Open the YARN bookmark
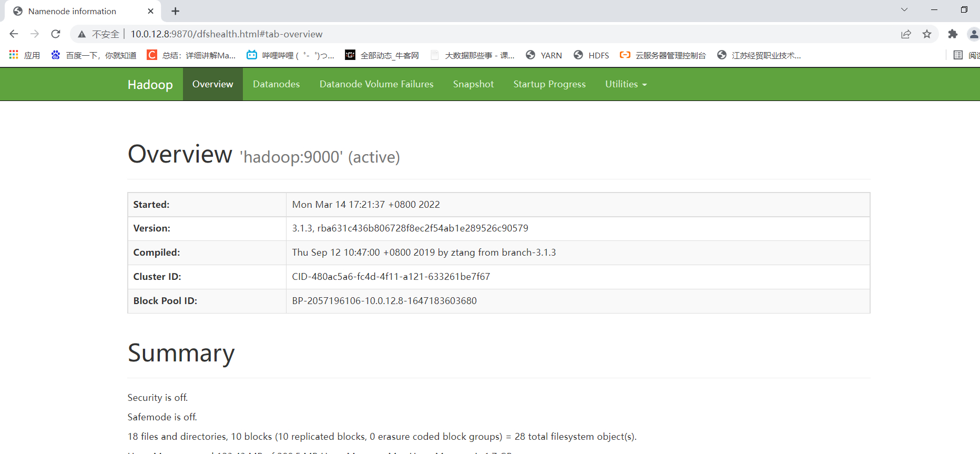 (544, 55)
